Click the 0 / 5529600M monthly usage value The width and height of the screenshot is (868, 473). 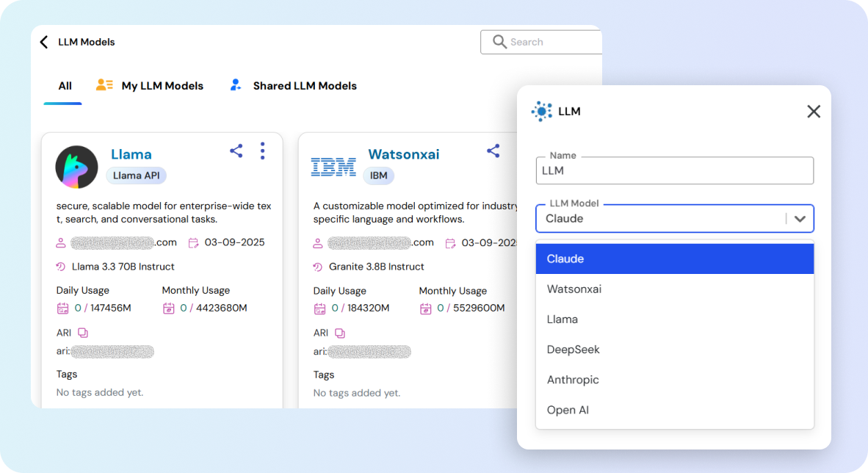pos(473,308)
